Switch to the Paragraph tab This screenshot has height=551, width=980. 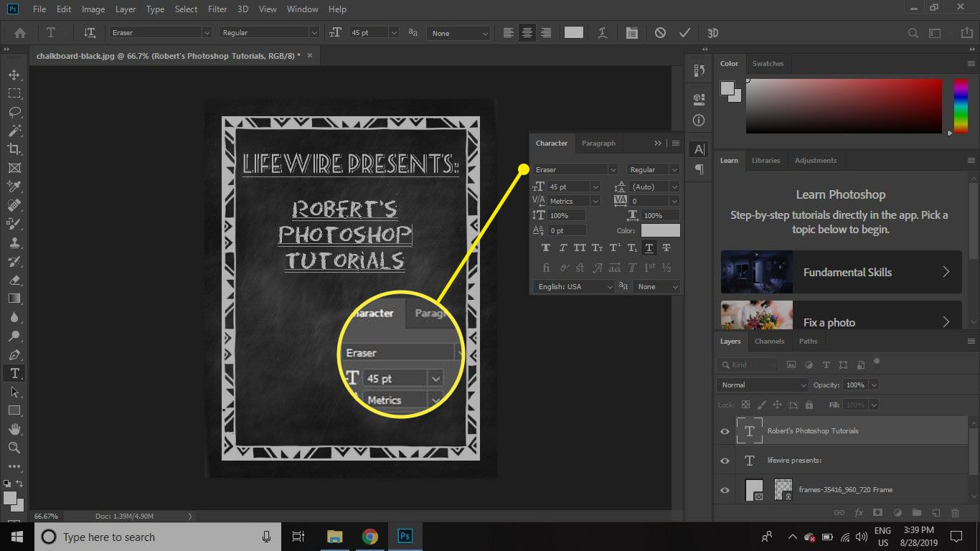click(598, 143)
